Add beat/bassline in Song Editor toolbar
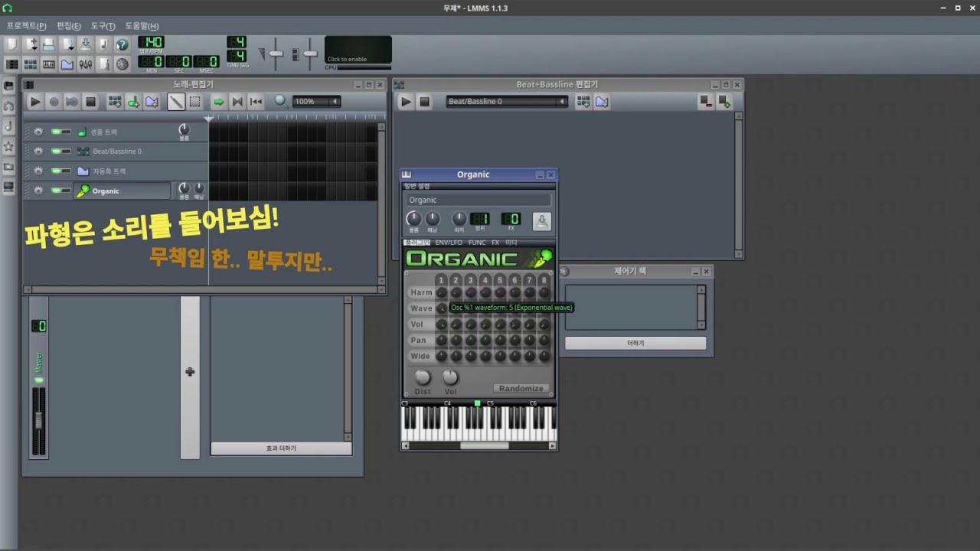Image resolution: width=980 pixels, height=551 pixels. click(x=115, y=101)
